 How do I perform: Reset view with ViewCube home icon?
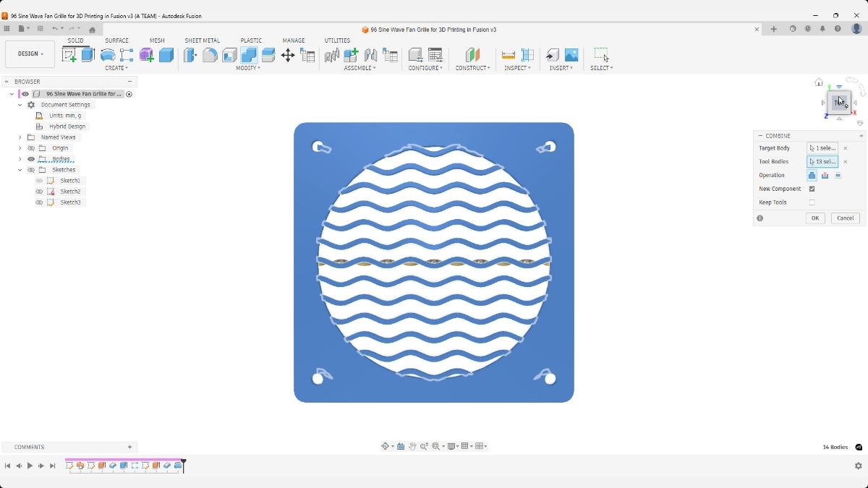(819, 82)
